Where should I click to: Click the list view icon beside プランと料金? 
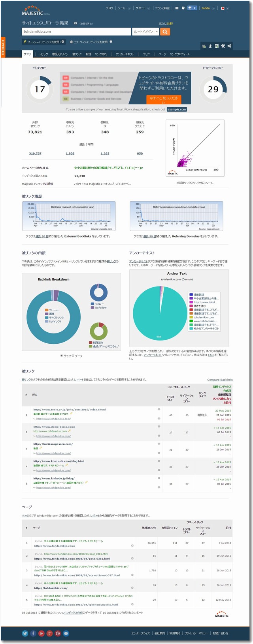[177, 8]
